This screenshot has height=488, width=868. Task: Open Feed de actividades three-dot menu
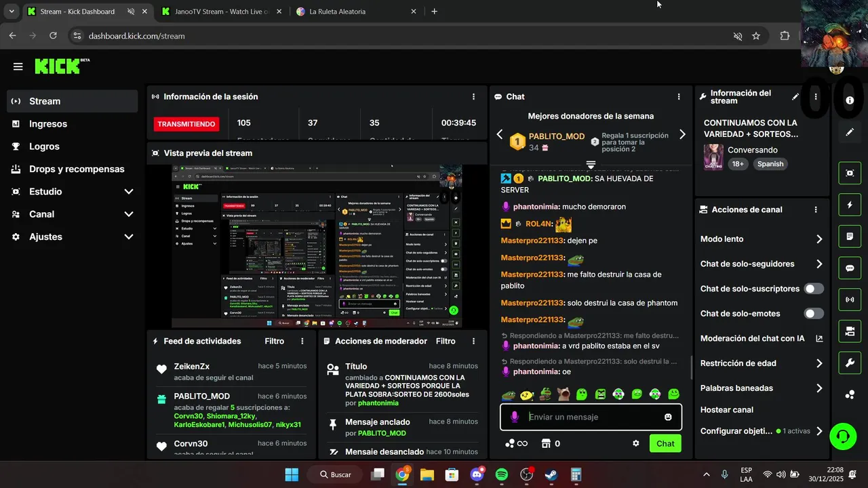click(302, 342)
